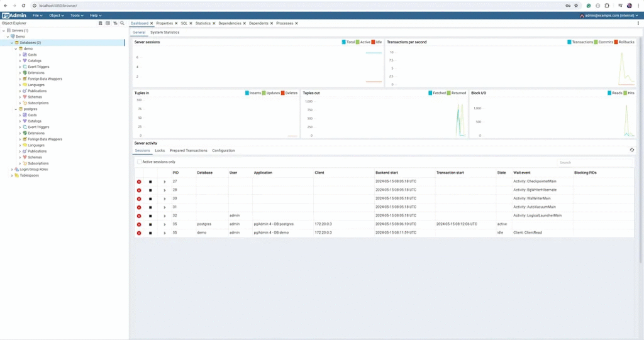Collapse the postgres database node
The image size is (644, 340).
pos(16,109)
